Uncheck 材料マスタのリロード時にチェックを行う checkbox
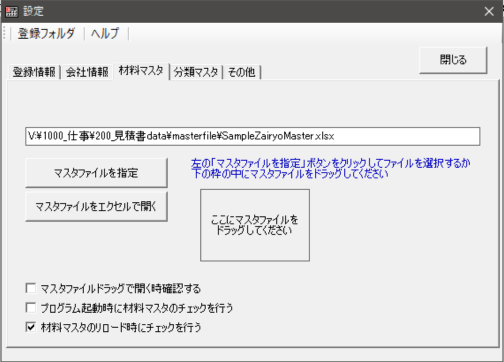 (x=31, y=327)
